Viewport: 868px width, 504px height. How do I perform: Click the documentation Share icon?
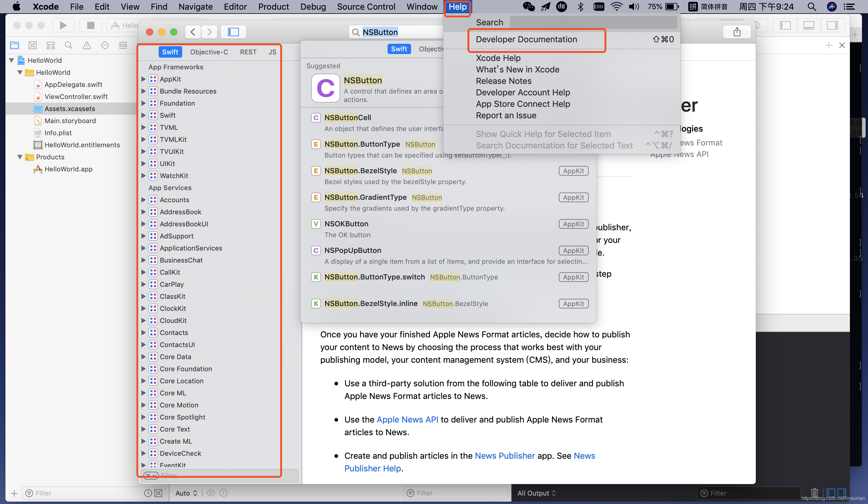pos(737,32)
